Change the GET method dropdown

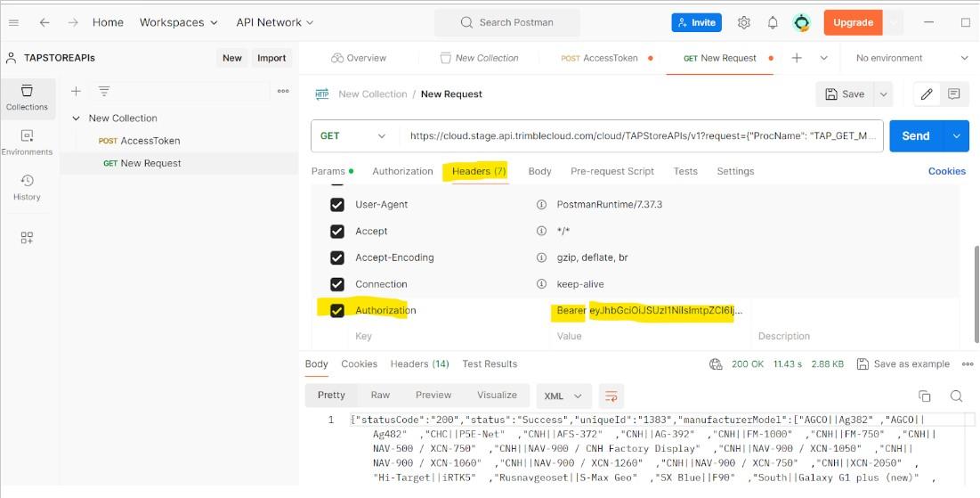tap(353, 135)
